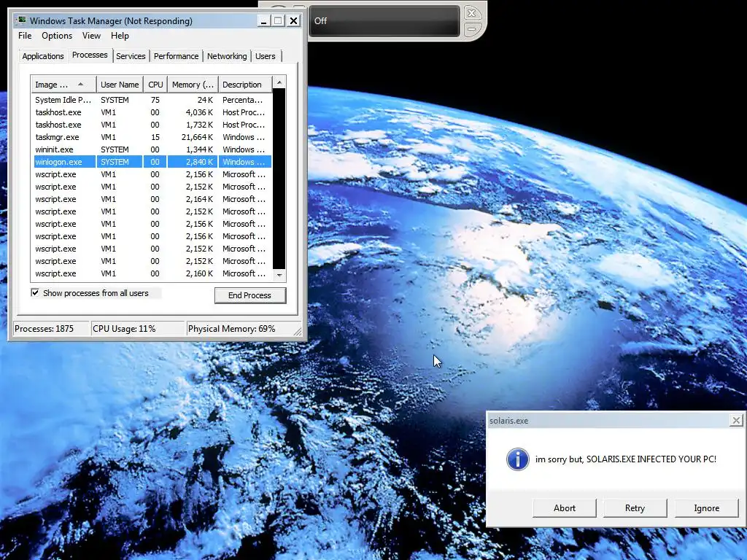Close the Windows Task Manager window
747x560 pixels.
tap(293, 21)
